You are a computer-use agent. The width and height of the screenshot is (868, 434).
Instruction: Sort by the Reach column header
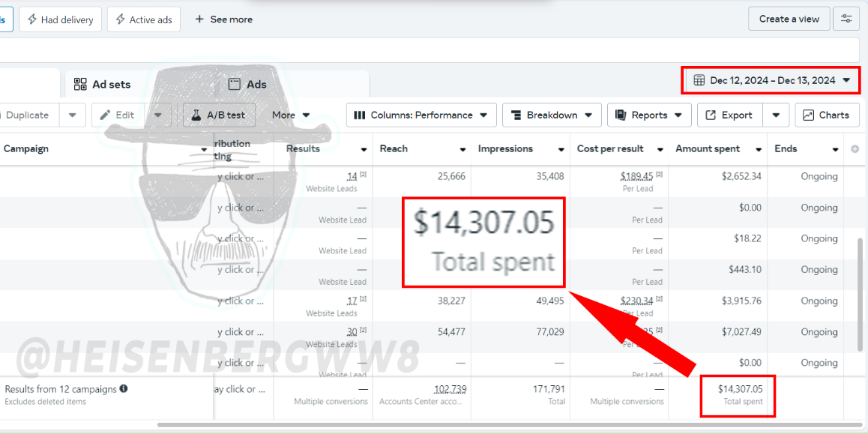tap(394, 148)
